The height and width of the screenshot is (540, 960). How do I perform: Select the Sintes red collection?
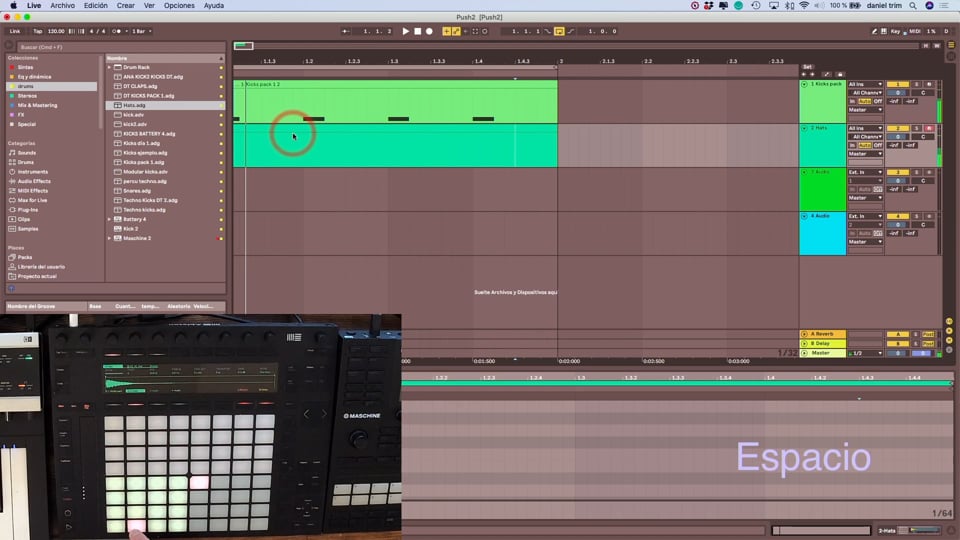(25, 67)
